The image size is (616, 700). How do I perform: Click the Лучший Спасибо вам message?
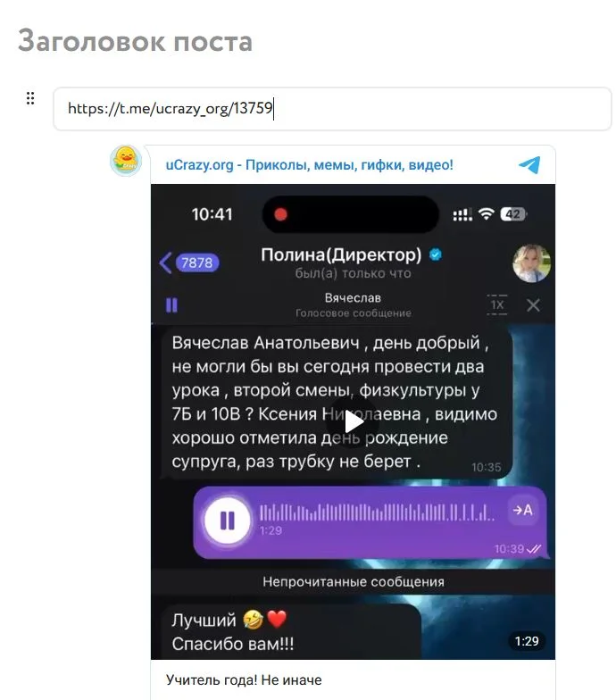click(291, 632)
